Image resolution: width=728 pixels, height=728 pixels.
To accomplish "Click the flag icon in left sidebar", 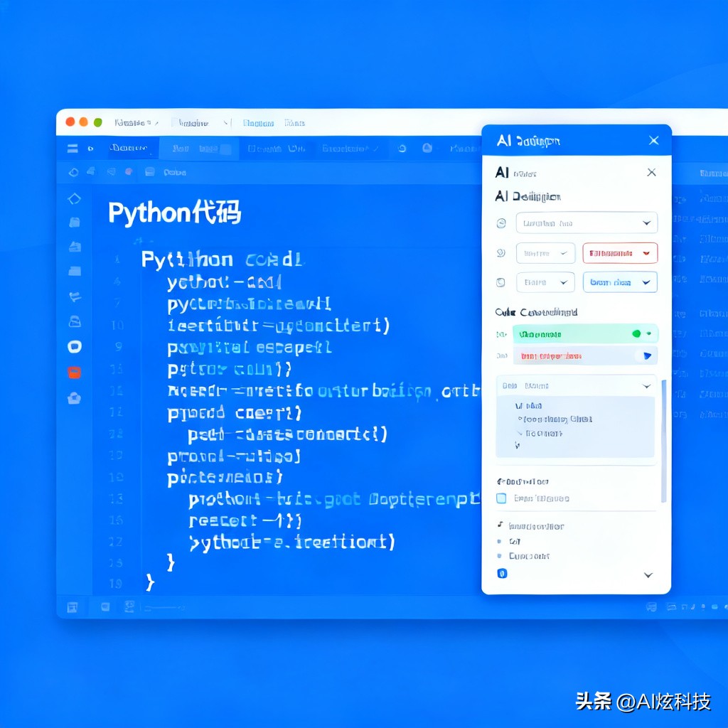I will click(74, 296).
